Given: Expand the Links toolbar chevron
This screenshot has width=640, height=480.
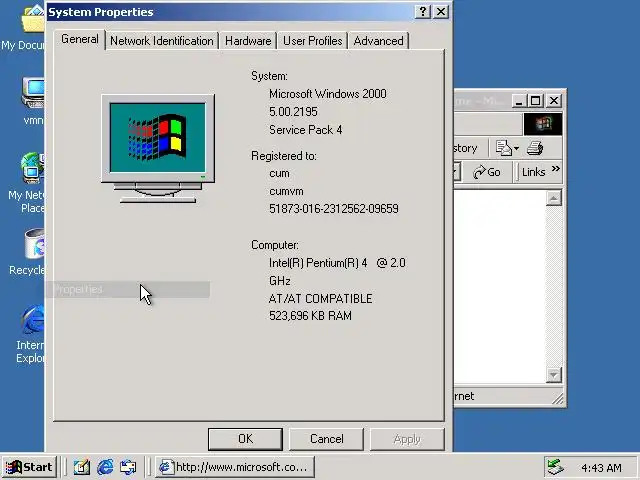Looking at the screenshot, I should pos(556,169).
